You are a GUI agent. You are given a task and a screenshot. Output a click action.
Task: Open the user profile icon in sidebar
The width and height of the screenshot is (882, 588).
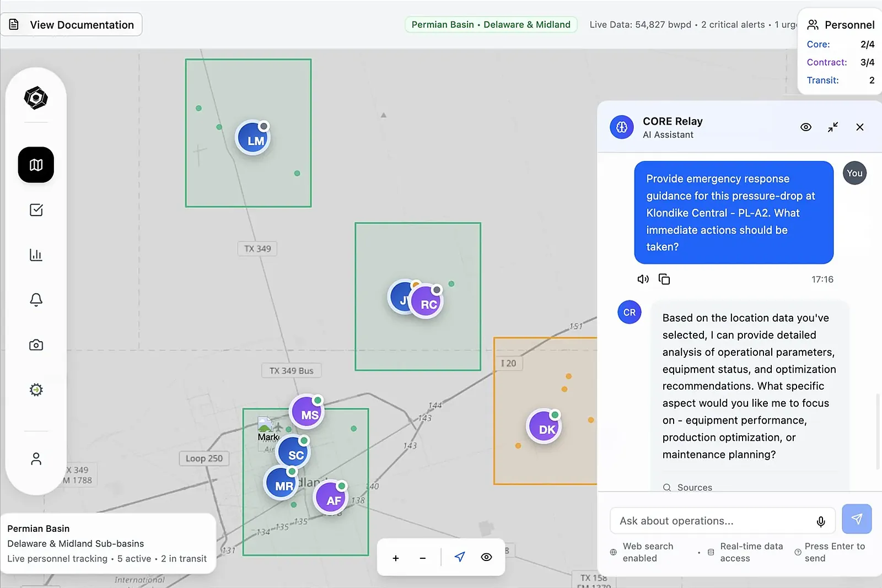(x=36, y=458)
